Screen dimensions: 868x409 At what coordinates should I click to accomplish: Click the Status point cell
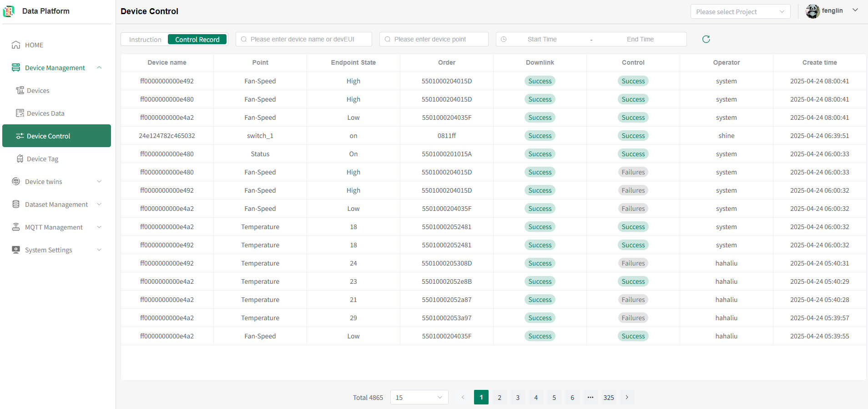click(x=260, y=154)
